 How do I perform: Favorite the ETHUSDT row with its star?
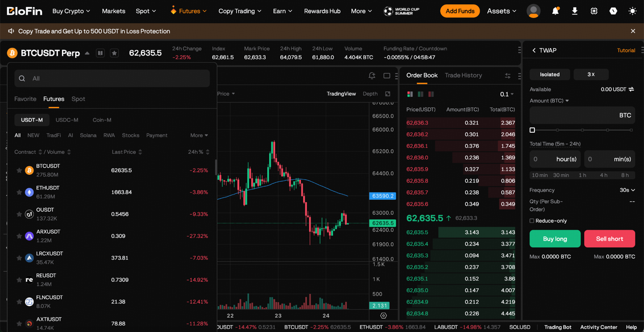click(x=19, y=192)
